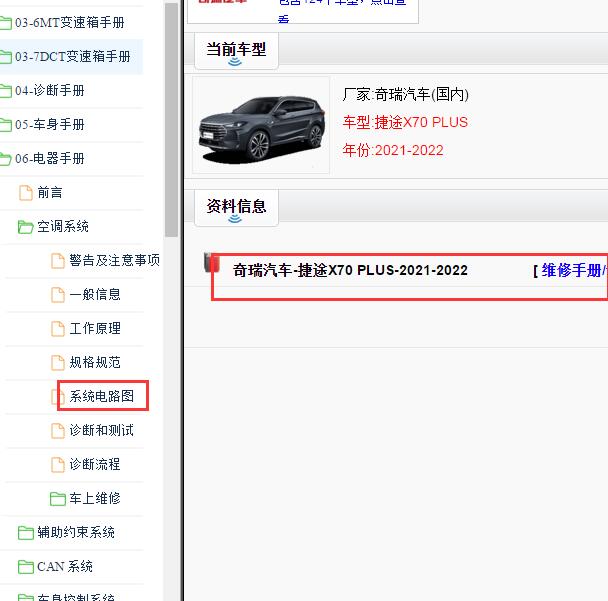Click folder icon beside 辅助约束系统

pos(26,532)
